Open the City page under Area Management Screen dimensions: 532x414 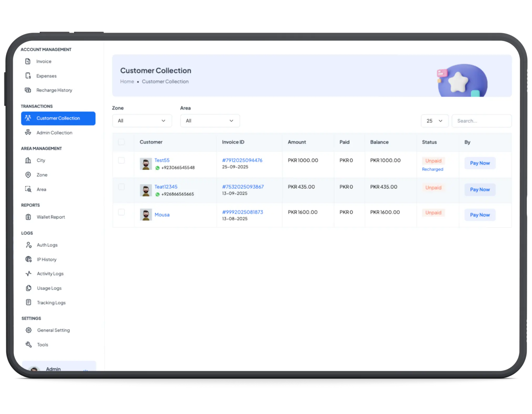41,160
